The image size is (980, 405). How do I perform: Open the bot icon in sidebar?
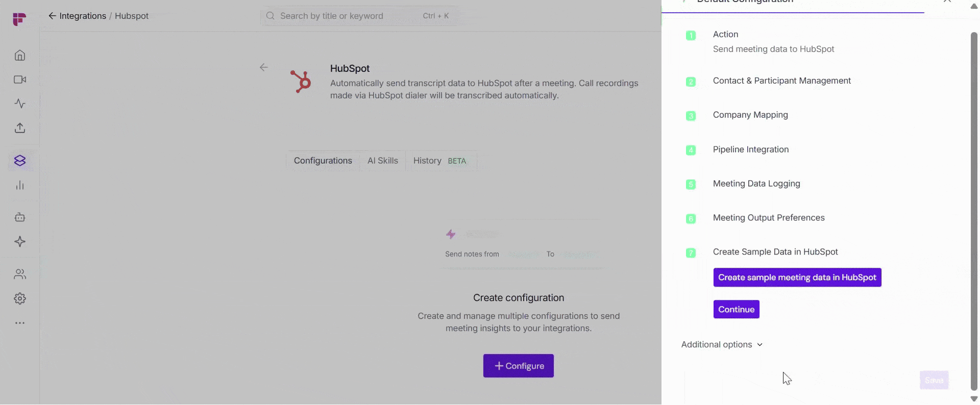[20, 217]
